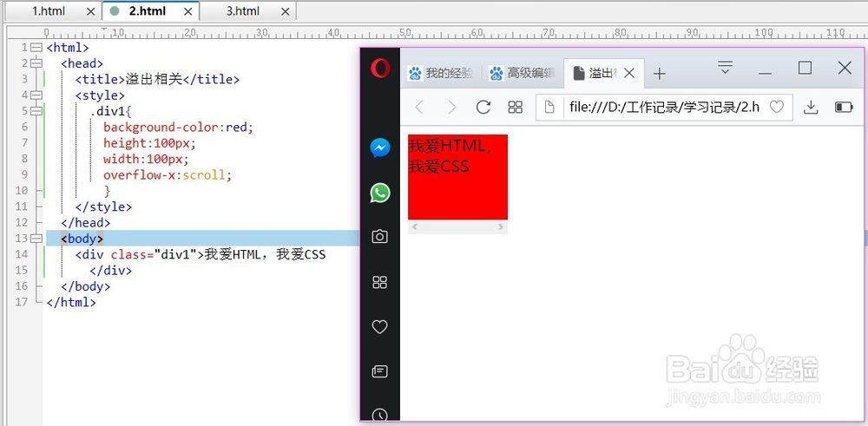Close the 3.html editor tab
This screenshot has width=868, height=426.
[x=285, y=11]
